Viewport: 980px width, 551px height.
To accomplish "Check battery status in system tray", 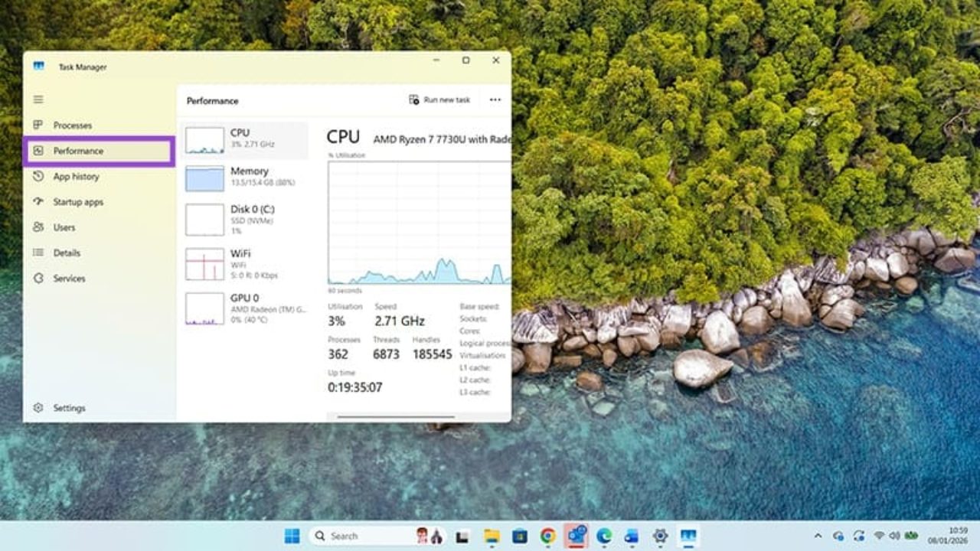I will (x=911, y=536).
